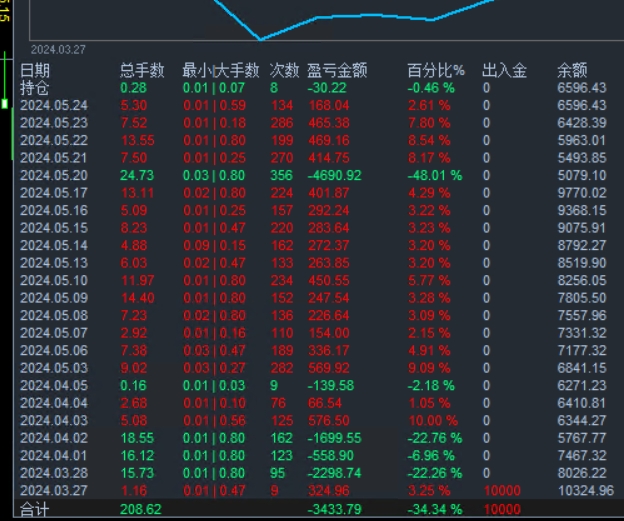Select the 2024.04.03 date row

tap(54, 421)
